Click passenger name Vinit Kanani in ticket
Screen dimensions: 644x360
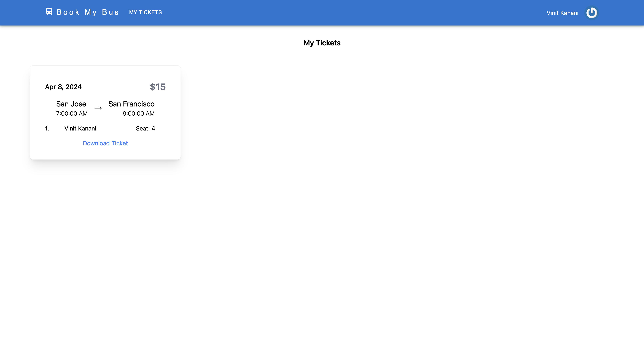(x=80, y=129)
